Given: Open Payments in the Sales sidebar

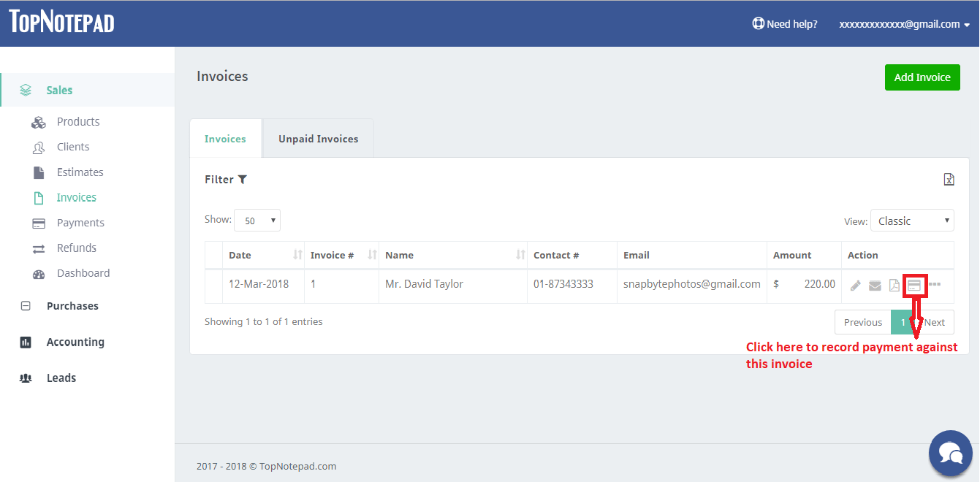Looking at the screenshot, I should tap(80, 223).
